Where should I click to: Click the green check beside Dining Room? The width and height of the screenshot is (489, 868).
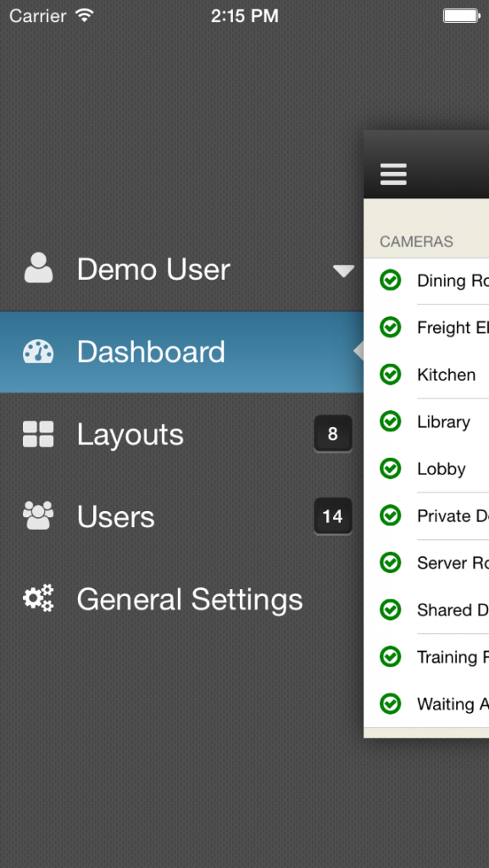click(x=390, y=281)
